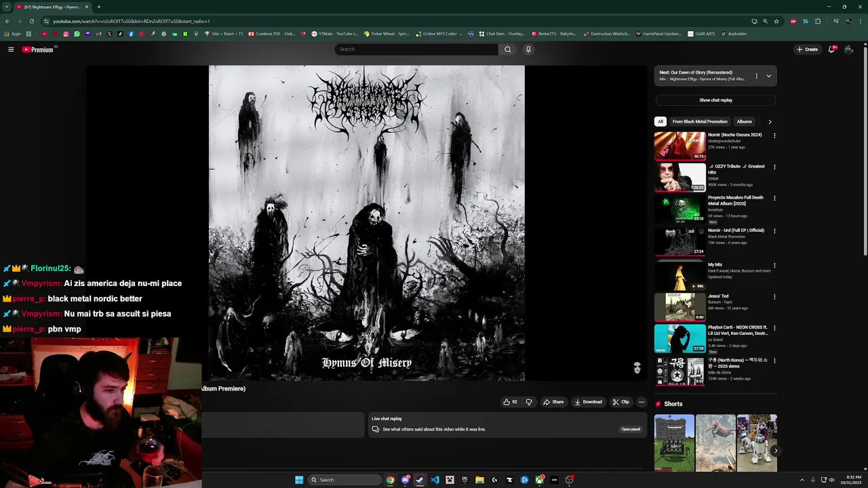Open Steam from the taskbar

[x=420, y=480]
